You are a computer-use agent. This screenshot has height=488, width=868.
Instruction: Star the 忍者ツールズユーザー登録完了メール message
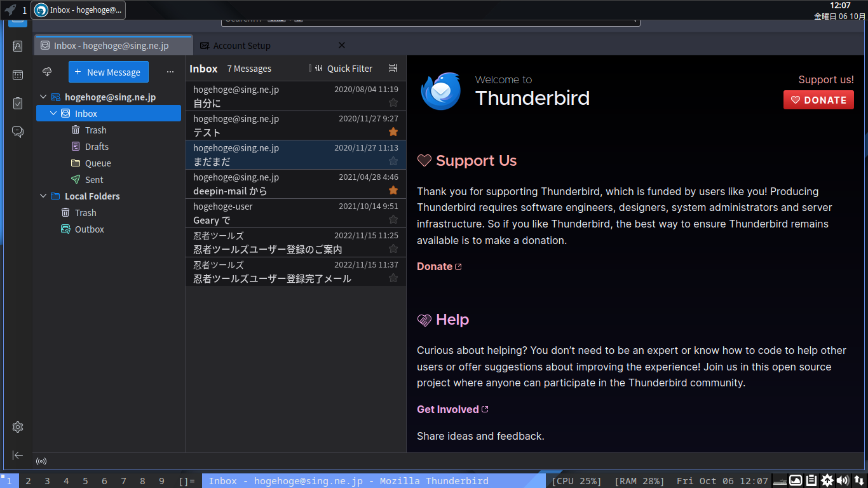[x=393, y=278]
